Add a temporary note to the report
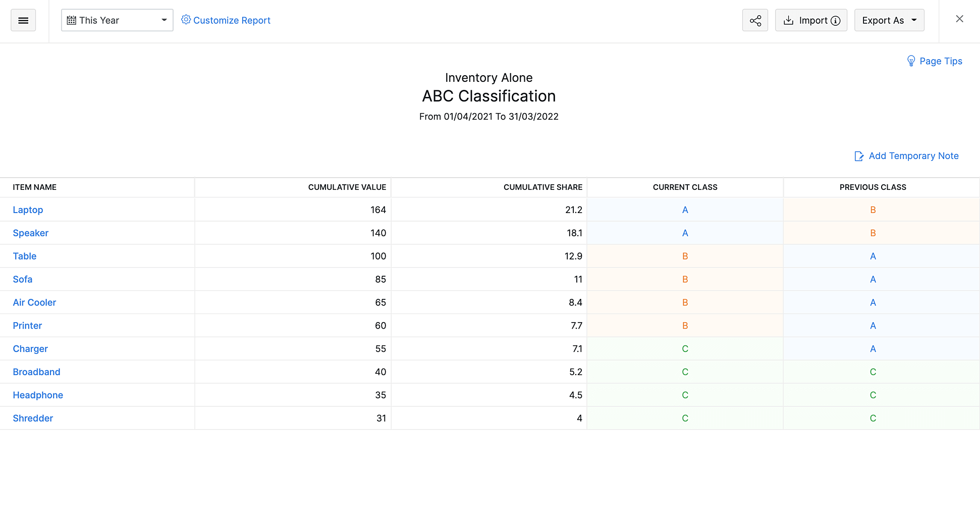The width and height of the screenshot is (980, 519). pyautogui.click(x=913, y=156)
